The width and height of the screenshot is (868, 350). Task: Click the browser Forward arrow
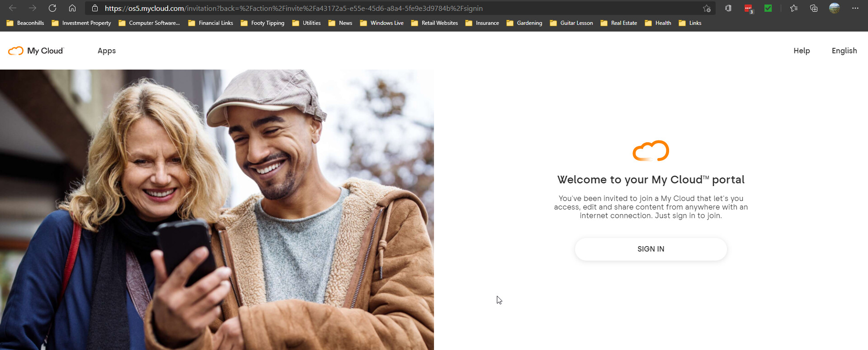33,8
